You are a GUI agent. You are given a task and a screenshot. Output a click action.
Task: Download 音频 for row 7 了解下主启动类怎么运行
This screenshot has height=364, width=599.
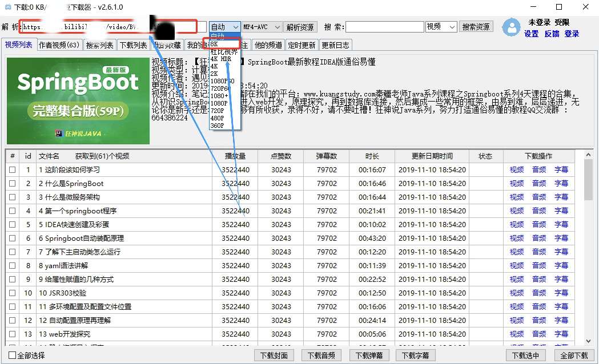(539, 252)
